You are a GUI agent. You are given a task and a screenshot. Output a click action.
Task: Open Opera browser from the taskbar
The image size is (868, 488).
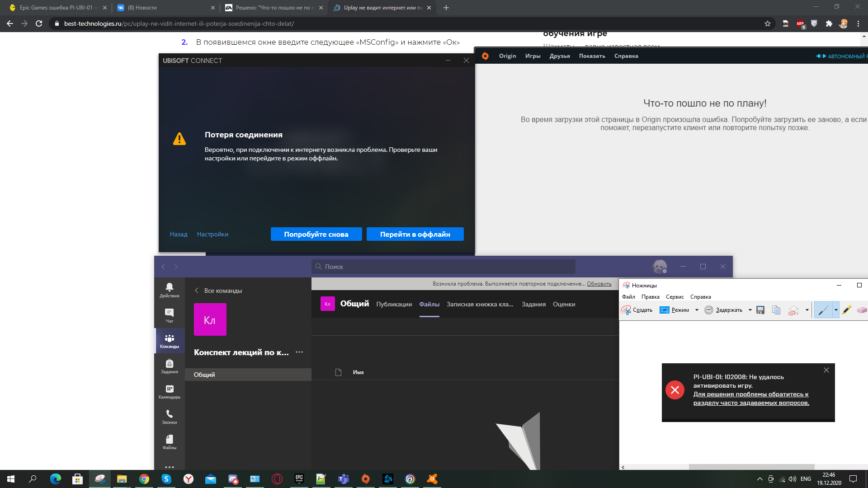pos(277,479)
